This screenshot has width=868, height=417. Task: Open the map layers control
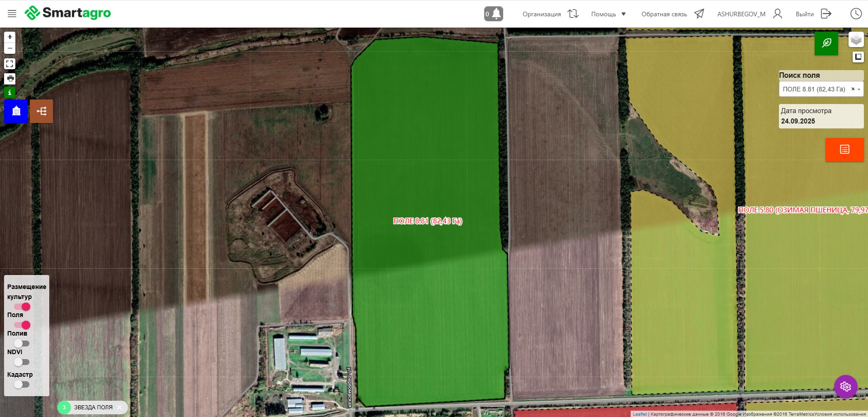[x=856, y=40]
